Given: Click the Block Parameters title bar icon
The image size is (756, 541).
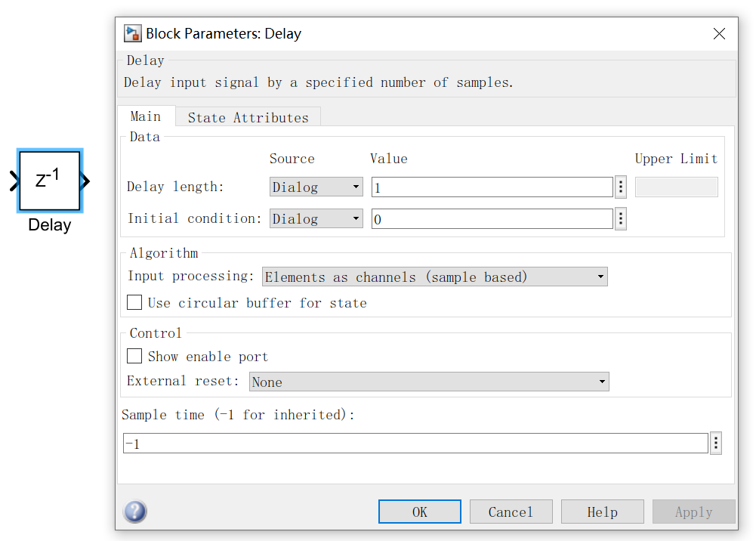Looking at the screenshot, I should coord(133,33).
